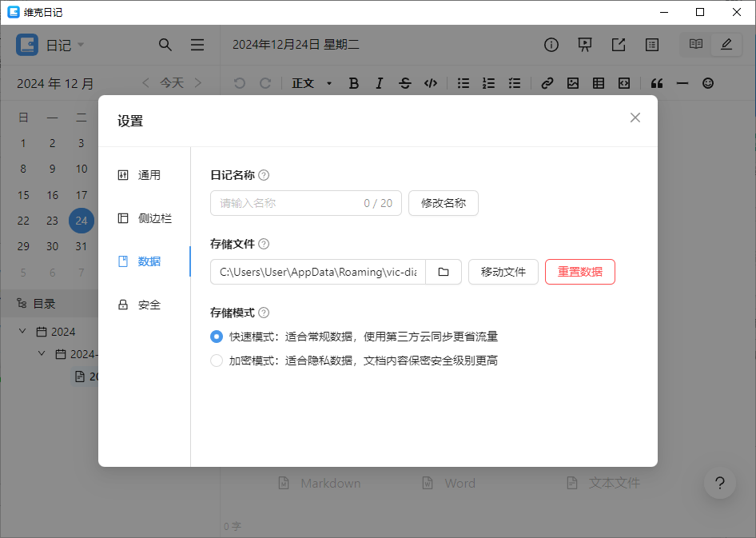Insert a hyperlink
Screen dimensions: 756x538
pos(547,83)
